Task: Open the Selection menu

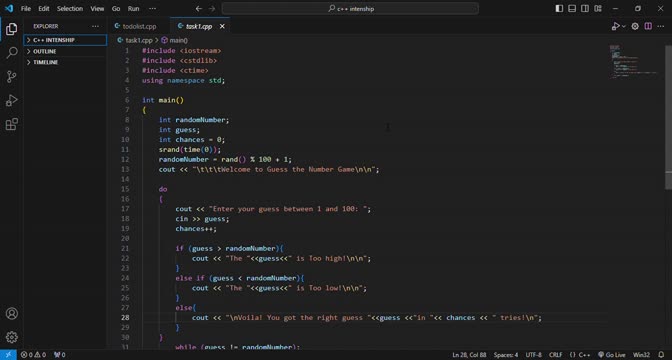Action: click(x=70, y=9)
